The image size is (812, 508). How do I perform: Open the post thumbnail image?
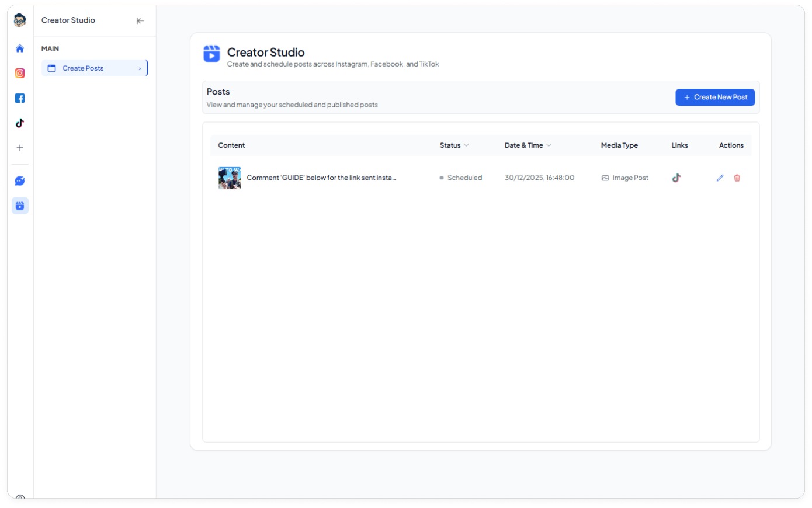pos(230,178)
